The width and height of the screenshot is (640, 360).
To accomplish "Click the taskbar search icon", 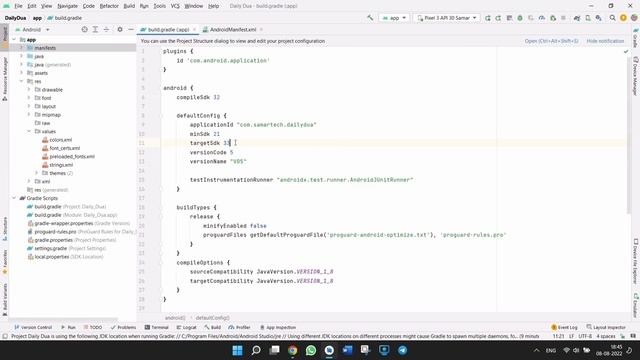I will point(256,350).
